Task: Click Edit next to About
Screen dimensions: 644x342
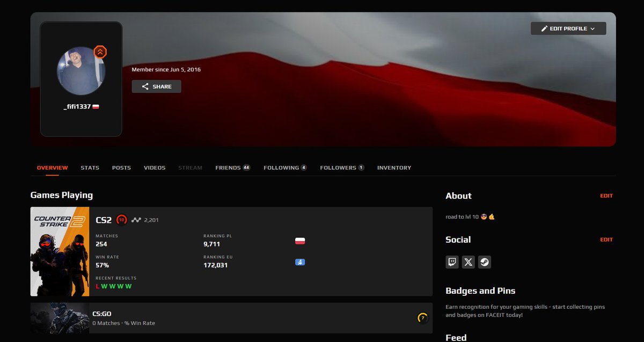Action: [606, 196]
